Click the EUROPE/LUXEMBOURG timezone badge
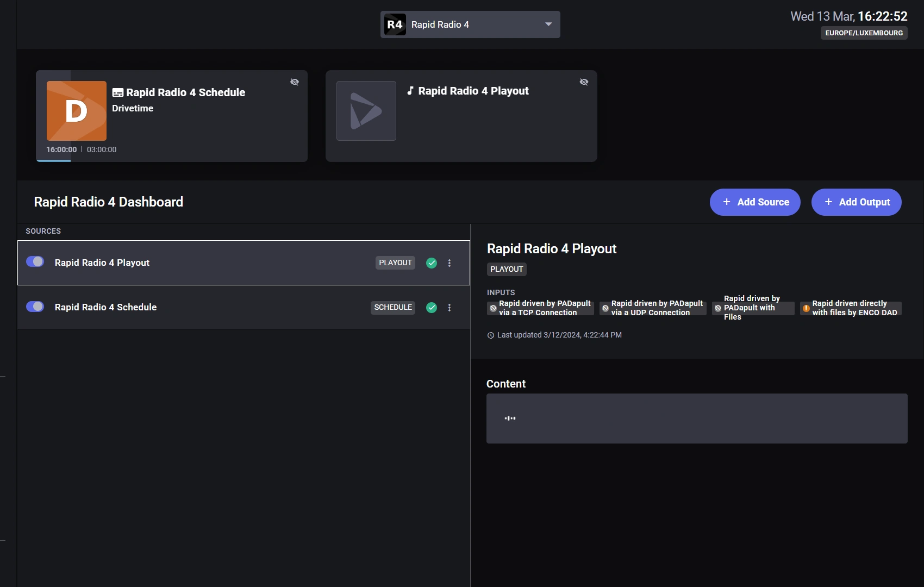Viewport: 924px width, 587px height. point(864,33)
